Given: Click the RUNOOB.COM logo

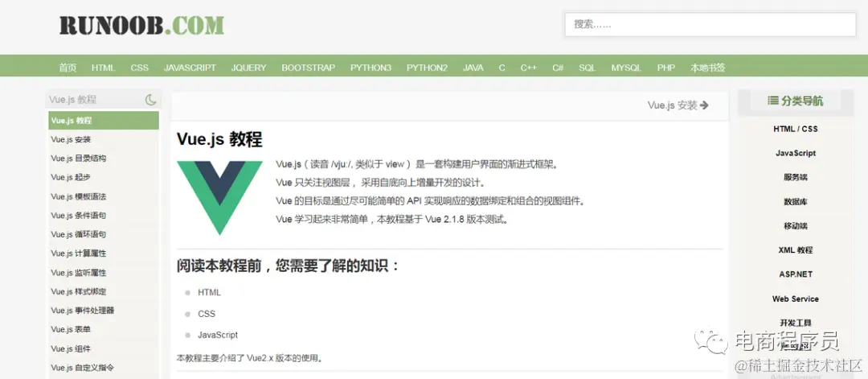Looking at the screenshot, I should coord(141,26).
